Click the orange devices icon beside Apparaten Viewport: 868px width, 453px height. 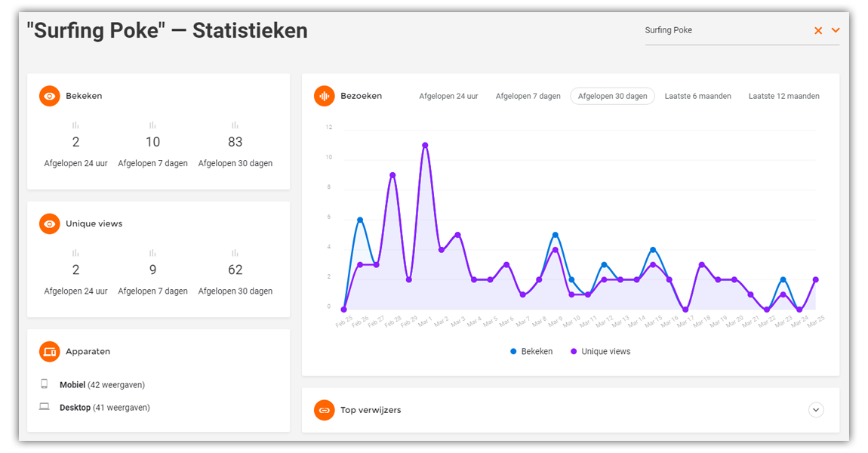click(50, 351)
